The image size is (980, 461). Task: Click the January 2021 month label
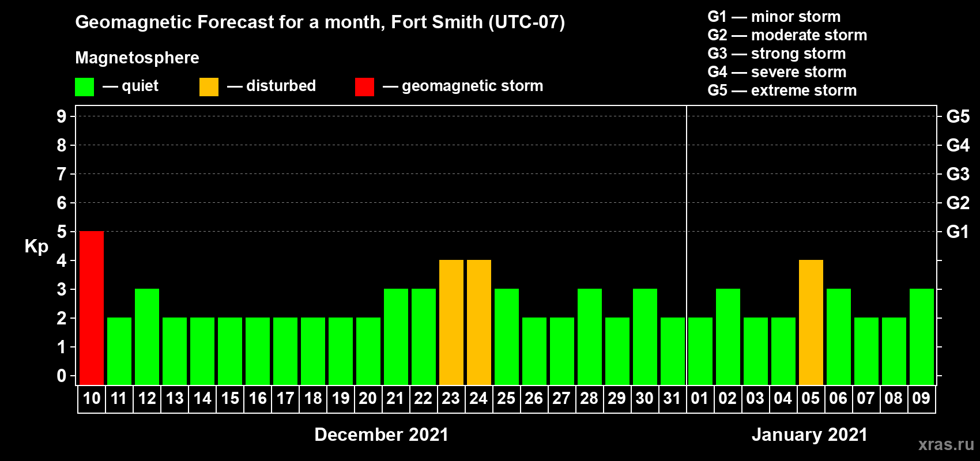[x=810, y=434]
